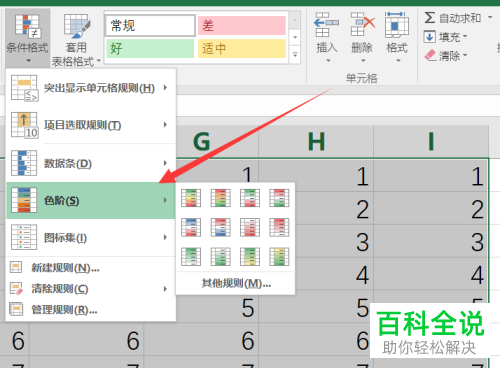Open 突出显示单元格规则(H) submenu

[91, 88]
